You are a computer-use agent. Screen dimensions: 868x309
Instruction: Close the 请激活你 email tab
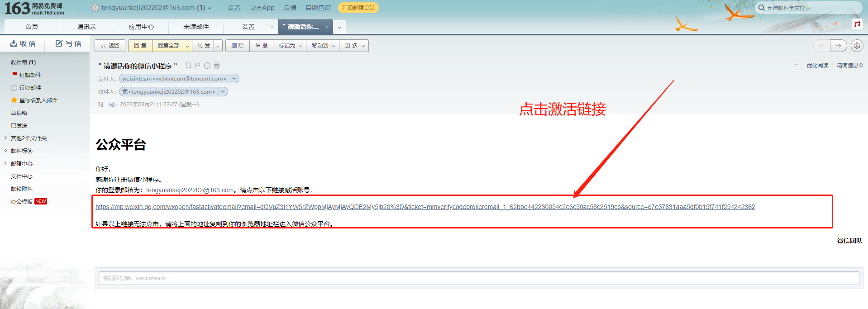point(327,27)
